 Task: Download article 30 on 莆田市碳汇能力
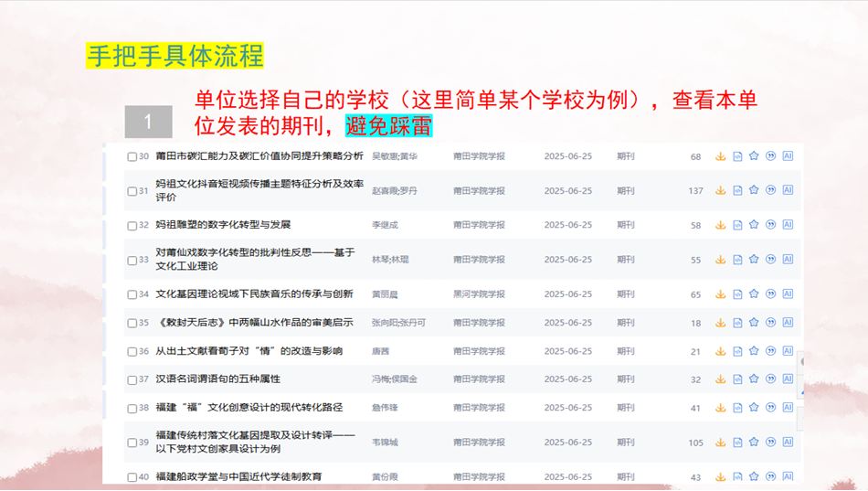(720, 156)
